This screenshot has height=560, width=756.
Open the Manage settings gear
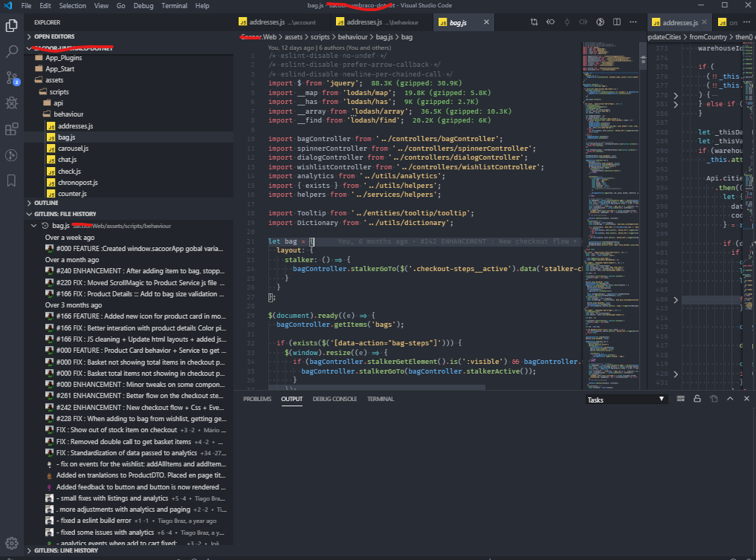coord(11,543)
